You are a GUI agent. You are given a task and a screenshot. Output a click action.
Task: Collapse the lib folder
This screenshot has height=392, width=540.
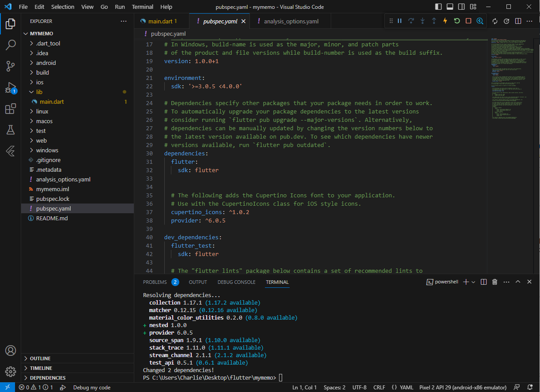point(77,92)
